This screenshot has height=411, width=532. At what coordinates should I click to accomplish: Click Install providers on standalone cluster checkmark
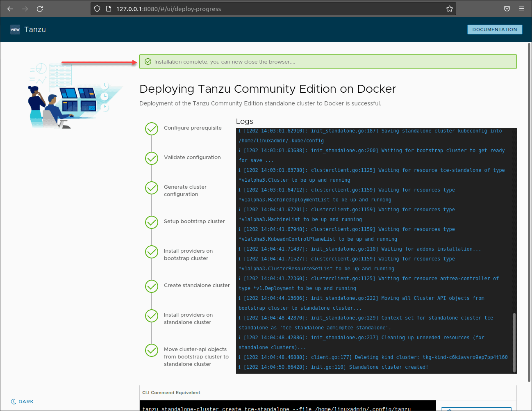152,316
